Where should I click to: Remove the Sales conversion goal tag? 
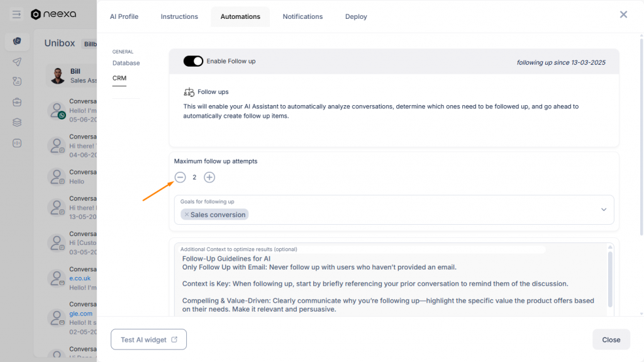tap(186, 214)
